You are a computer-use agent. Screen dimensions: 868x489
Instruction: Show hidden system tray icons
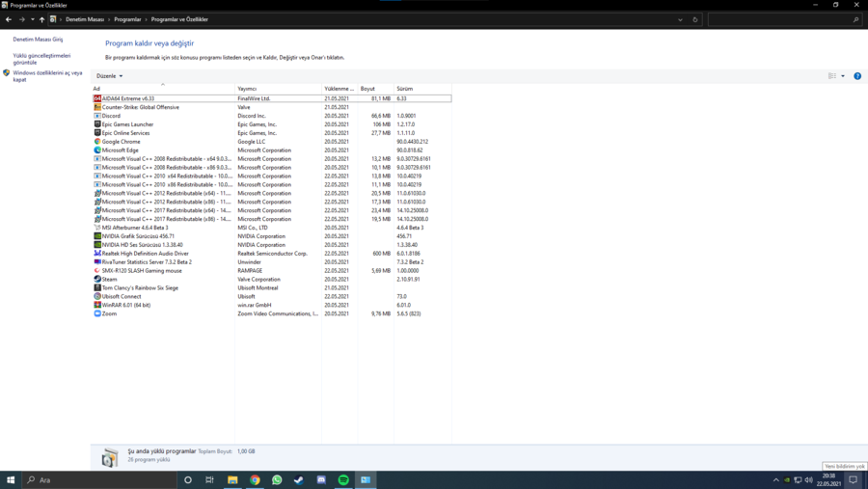pos(775,480)
